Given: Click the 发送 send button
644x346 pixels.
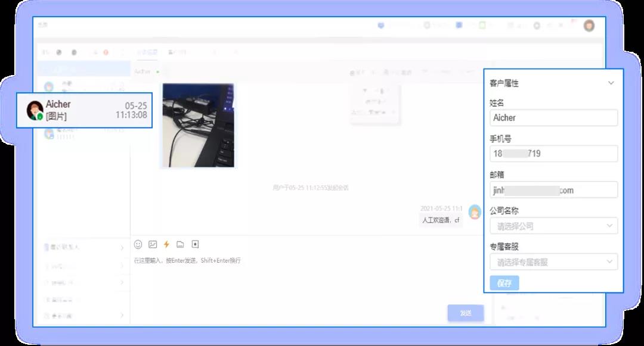Looking at the screenshot, I should [x=466, y=313].
